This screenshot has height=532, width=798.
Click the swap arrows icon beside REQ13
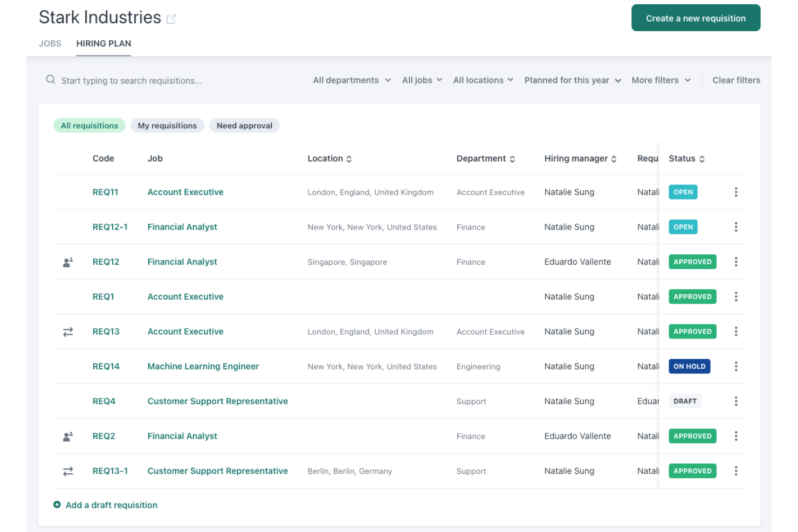click(x=68, y=332)
